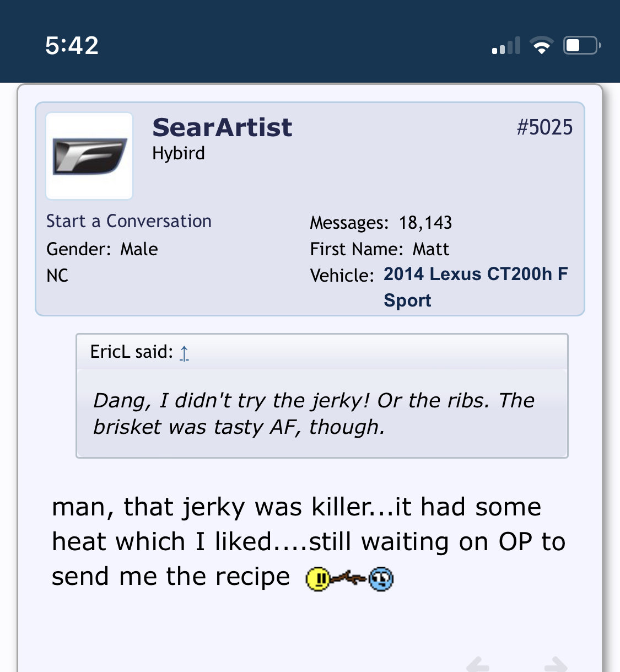Open SearArtist's Lexus F avatar image
620x672 pixels.
[x=89, y=156]
